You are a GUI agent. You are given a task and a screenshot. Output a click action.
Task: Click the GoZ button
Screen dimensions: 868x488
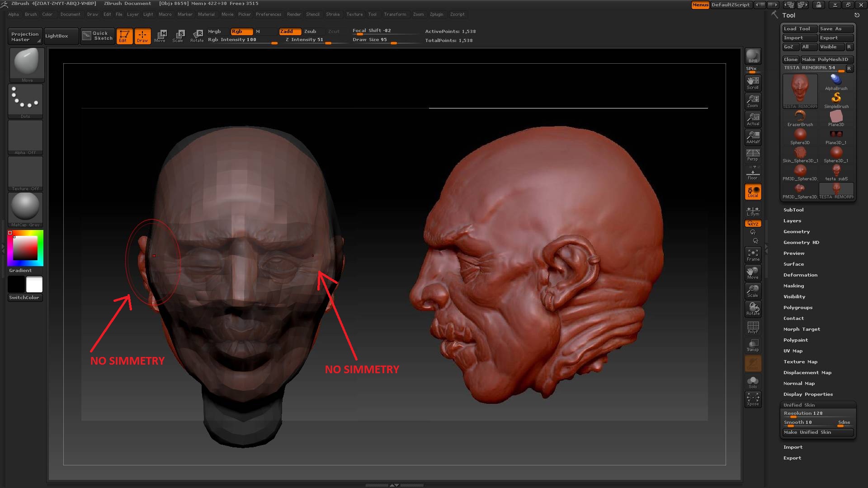[x=790, y=47]
